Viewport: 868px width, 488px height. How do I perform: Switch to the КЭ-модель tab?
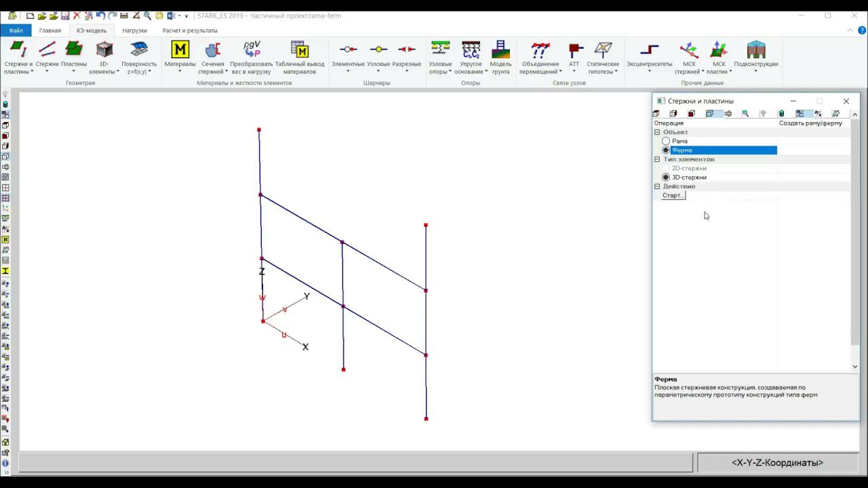pyautogui.click(x=92, y=30)
